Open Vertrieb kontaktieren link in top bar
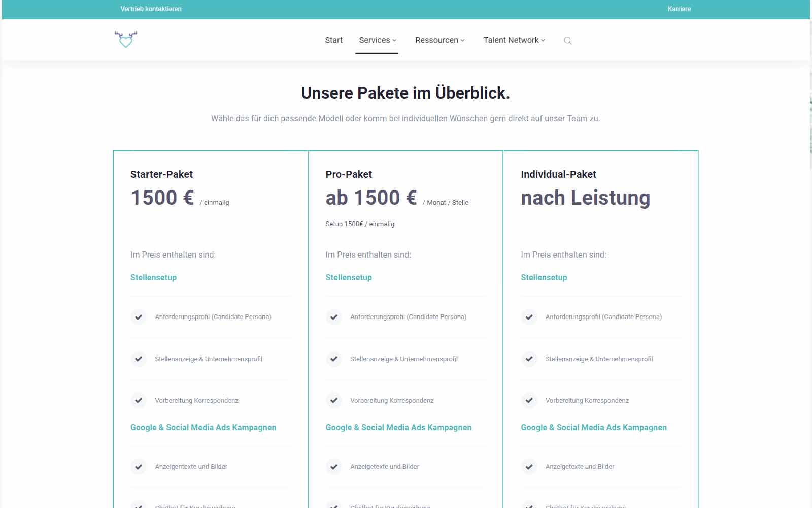812x508 pixels. (151, 9)
